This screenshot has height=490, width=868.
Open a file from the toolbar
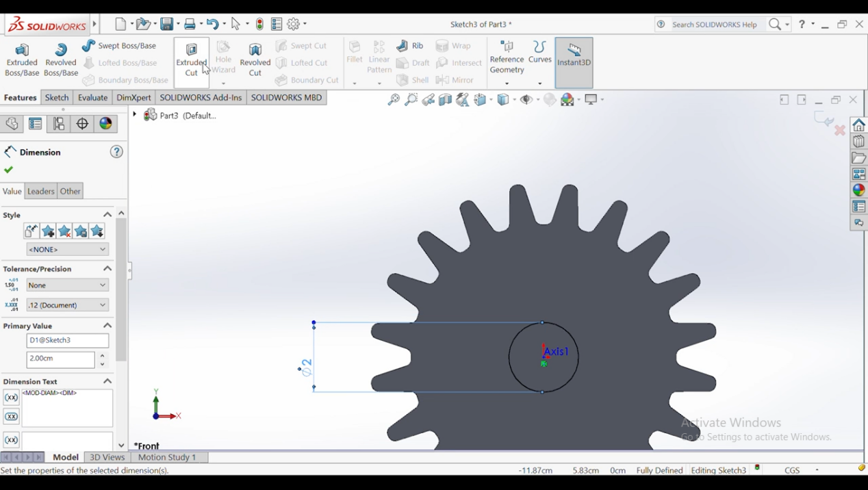tap(143, 24)
